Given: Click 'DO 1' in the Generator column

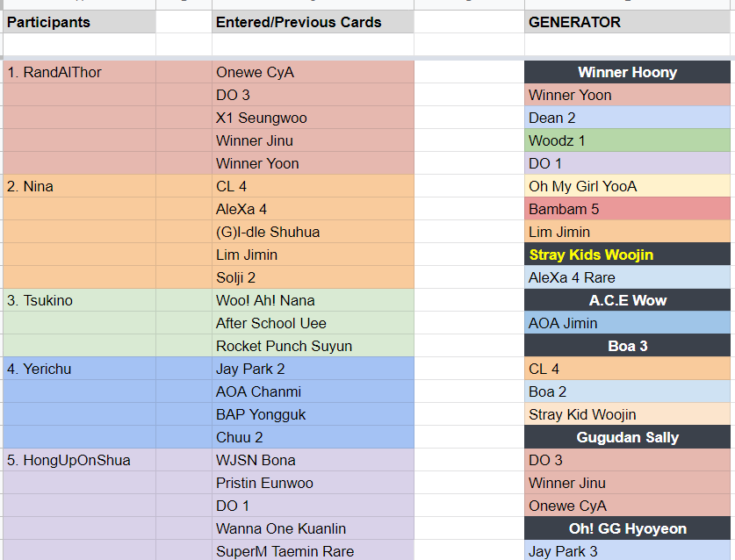Looking at the screenshot, I should [627, 163].
